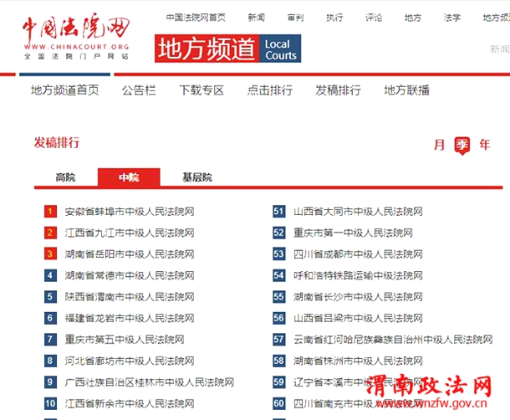Viewport: 510px width, 420px height.
Task: Open the 中院 tab
Action: [x=129, y=177]
